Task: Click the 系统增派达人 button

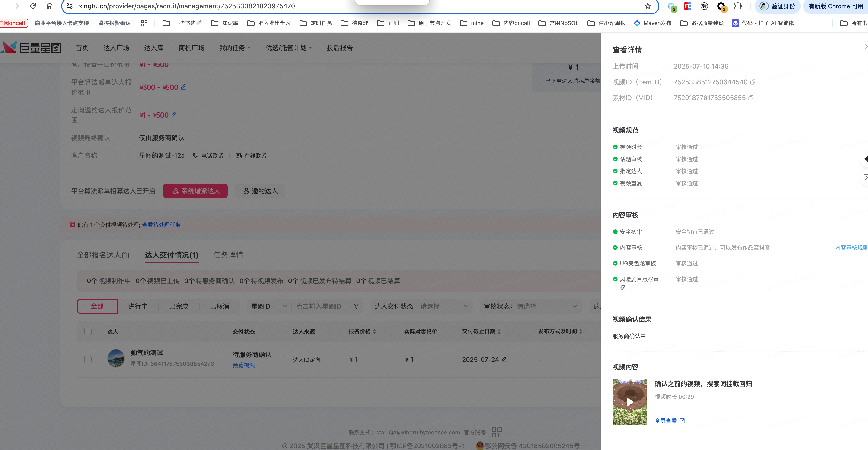Action: tap(195, 191)
